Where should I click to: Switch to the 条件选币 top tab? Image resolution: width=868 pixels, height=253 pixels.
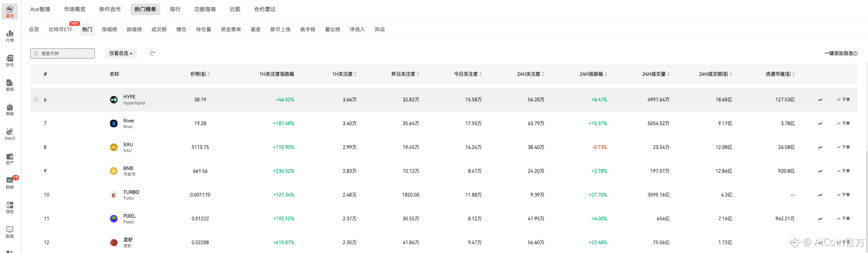pyautogui.click(x=110, y=9)
